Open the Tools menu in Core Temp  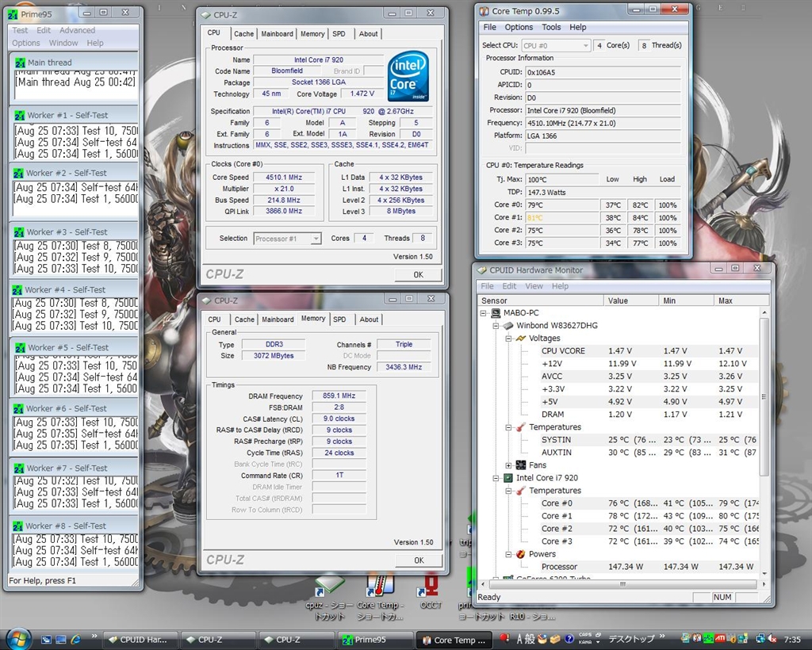coord(551,27)
